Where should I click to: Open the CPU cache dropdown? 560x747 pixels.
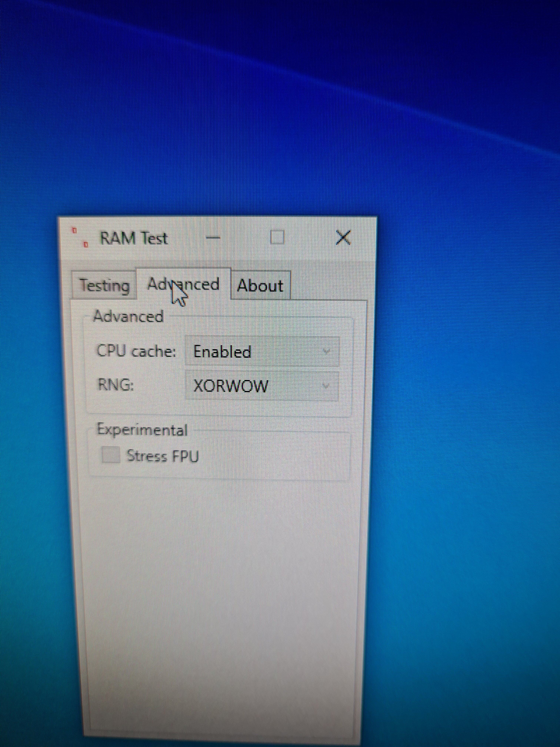[x=262, y=352]
